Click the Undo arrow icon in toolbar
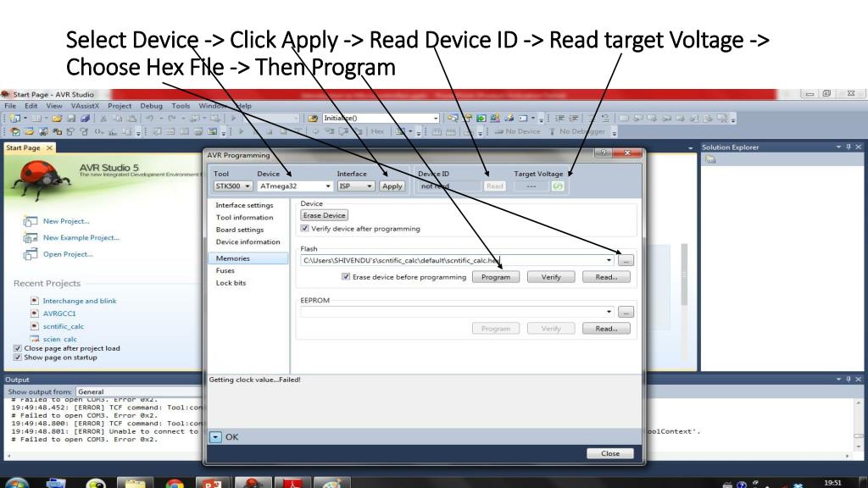The height and width of the screenshot is (488, 868). [x=149, y=119]
